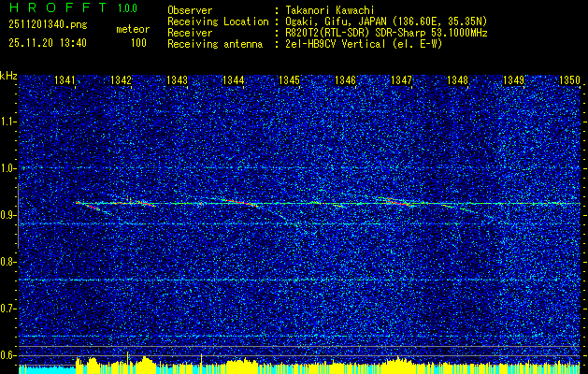The image size is (588, 374).
Task: Click the 1342 time marker
Action: [x=121, y=80]
